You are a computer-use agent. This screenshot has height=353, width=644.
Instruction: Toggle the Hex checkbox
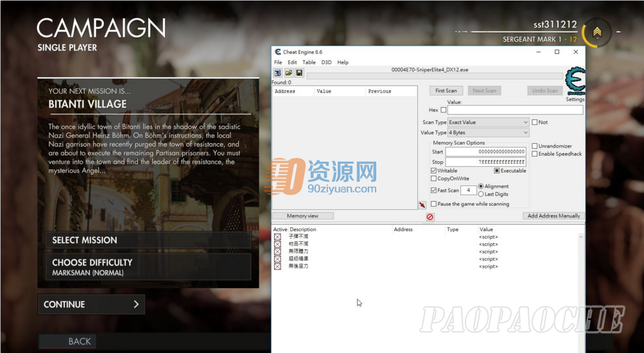point(443,110)
